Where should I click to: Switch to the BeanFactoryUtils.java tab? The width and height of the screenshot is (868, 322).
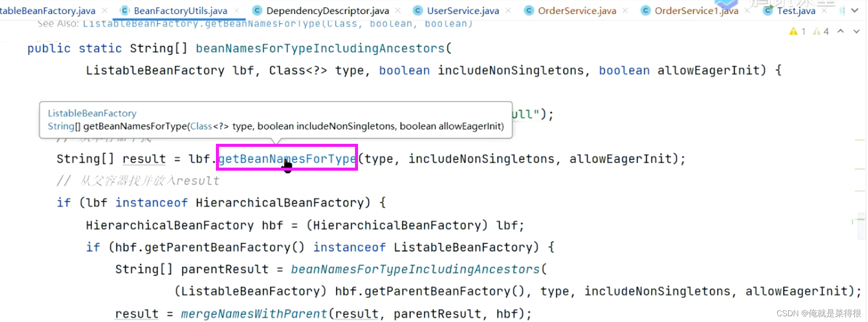pos(180,11)
